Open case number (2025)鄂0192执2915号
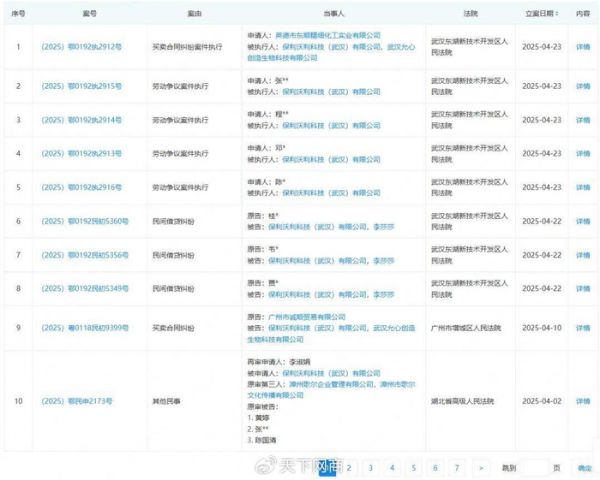Screen dimensions: 600x480 pos(81,86)
